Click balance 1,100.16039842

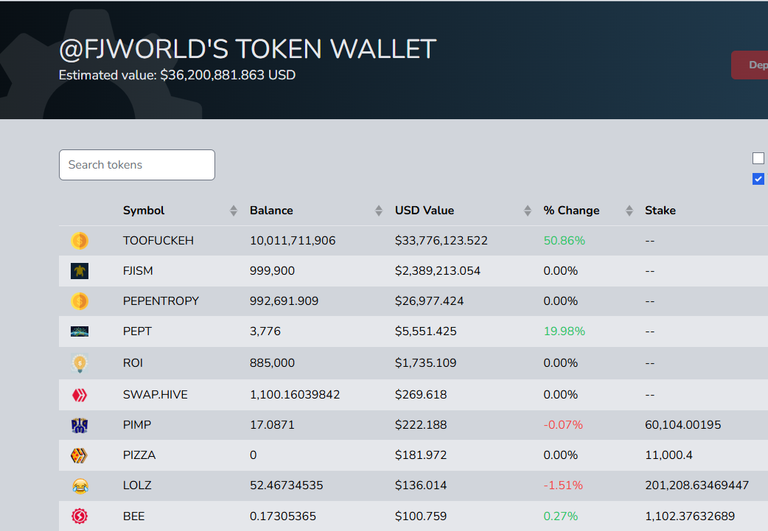295,395
